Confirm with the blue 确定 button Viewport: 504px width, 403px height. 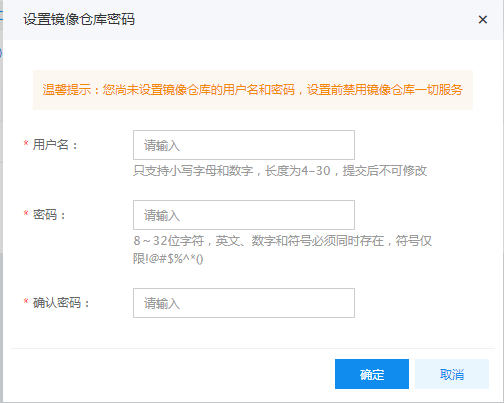point(372,374)
